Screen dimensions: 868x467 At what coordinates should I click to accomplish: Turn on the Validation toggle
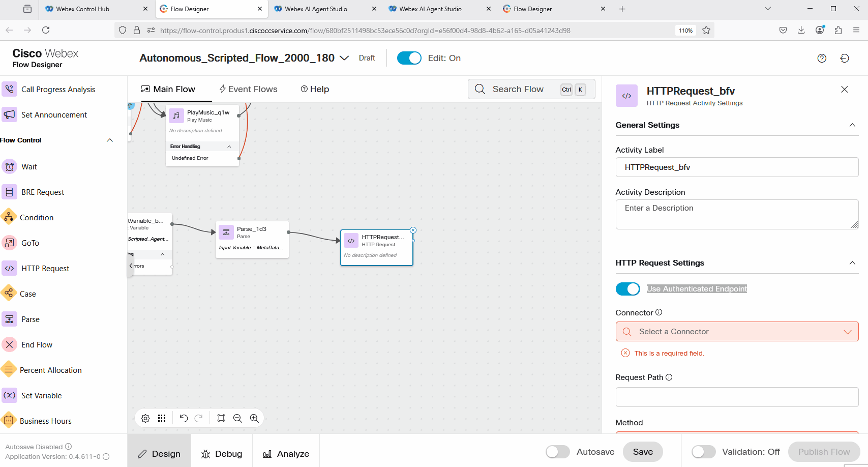[703, 452]
